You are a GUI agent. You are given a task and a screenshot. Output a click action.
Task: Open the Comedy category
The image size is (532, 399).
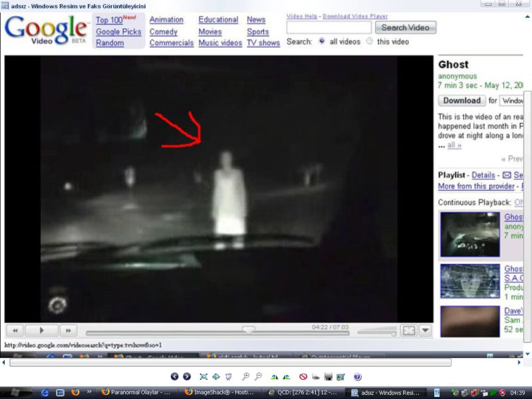click(x=163, y=32)
